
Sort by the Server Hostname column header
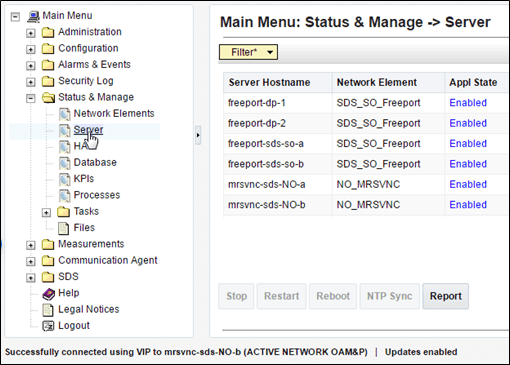278,83
